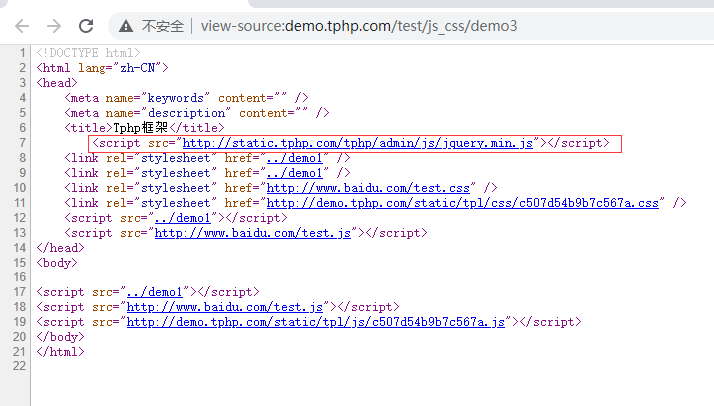This screenshot has height=406, width=714.
Task: Click the Tphp框架 title text
Action: coord(141,128)
